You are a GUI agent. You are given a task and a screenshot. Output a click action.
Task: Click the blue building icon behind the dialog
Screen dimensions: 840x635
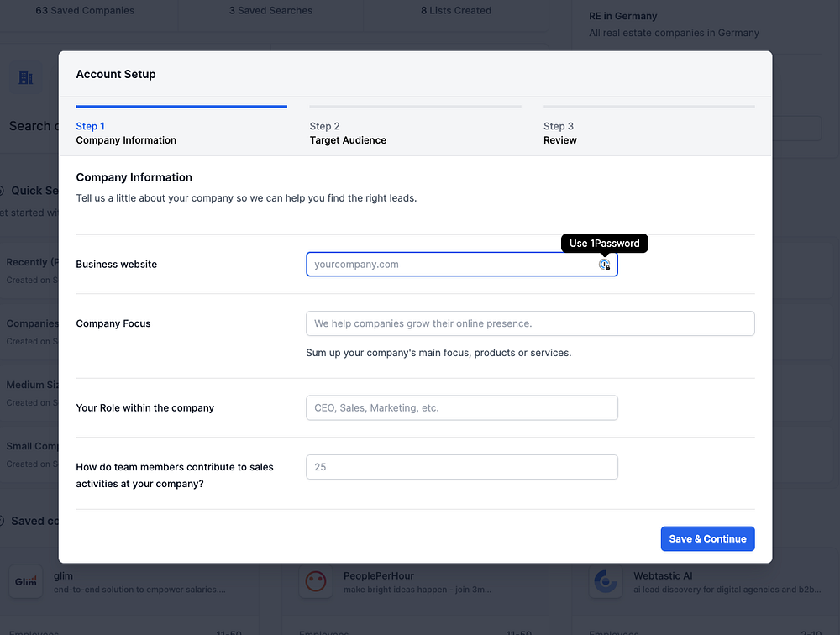[x=26, y=78]
